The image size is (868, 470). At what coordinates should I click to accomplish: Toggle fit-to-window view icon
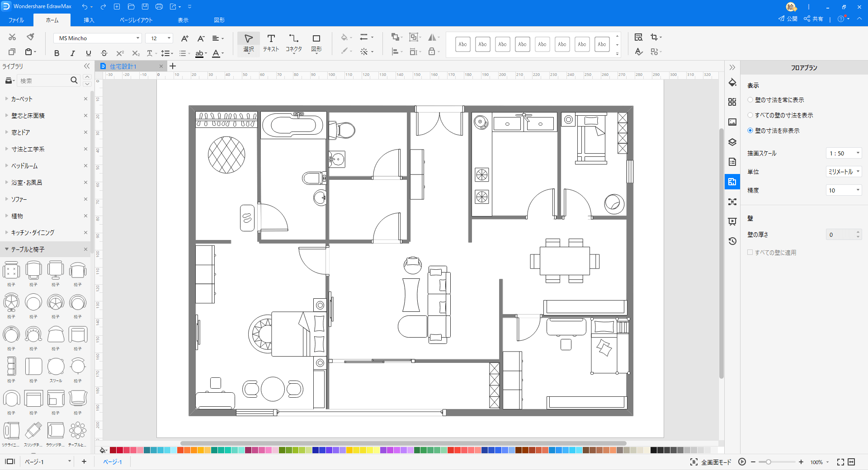[x=840, y=462]
